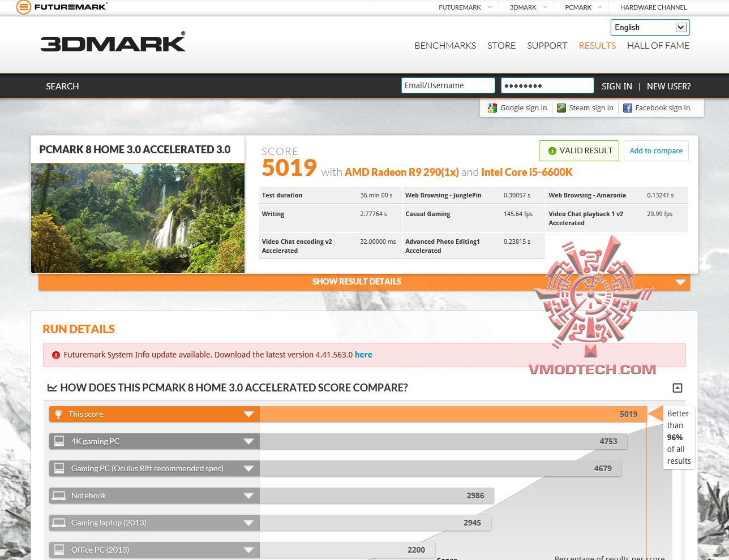The height and width of the screenshot is (560, 729).
Task: Click the 2945 Gaming laptop score bar
Action: click(x=375, y=523)
